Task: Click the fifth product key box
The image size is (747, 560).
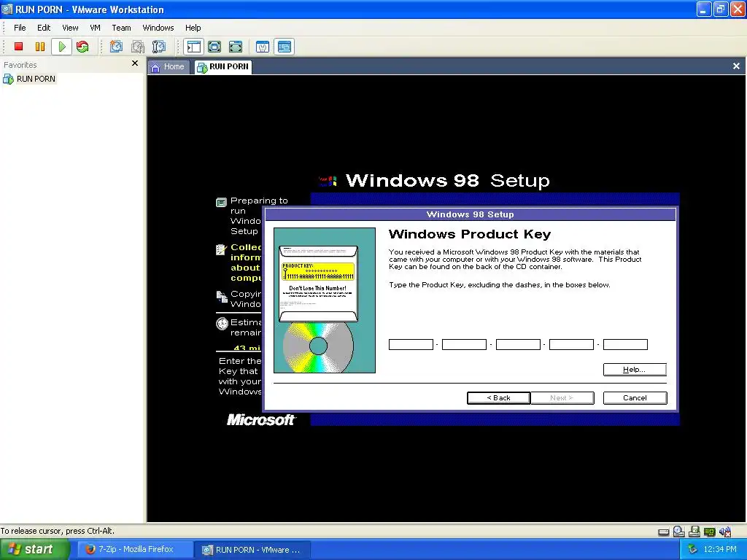Action: (x=625, y=344)
